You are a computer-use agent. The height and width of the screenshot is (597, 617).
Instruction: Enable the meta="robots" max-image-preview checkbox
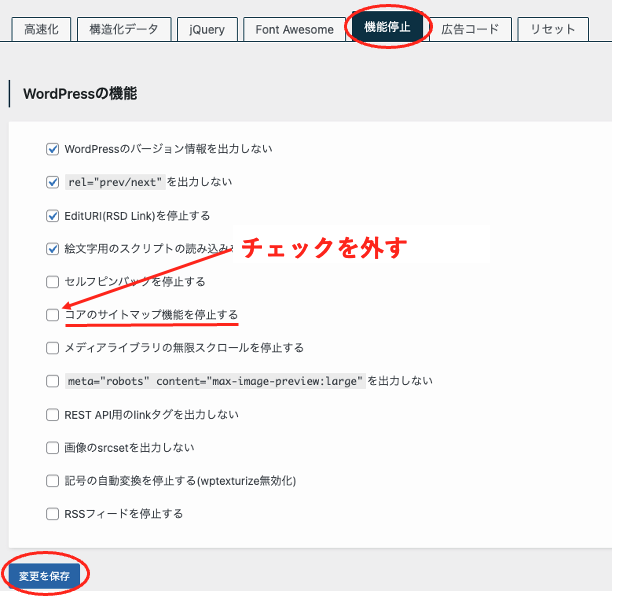coord(53,381)
